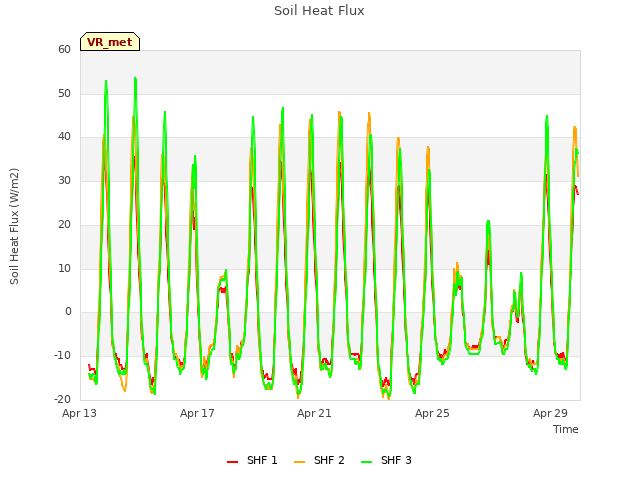640x480 pixels.
Task: Click the 60 y-axis tick label
Action: pos(64,49)
